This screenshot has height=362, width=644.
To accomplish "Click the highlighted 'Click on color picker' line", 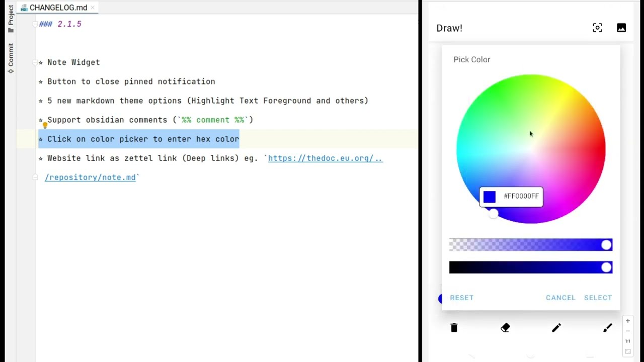I will (x=139, y=139).
